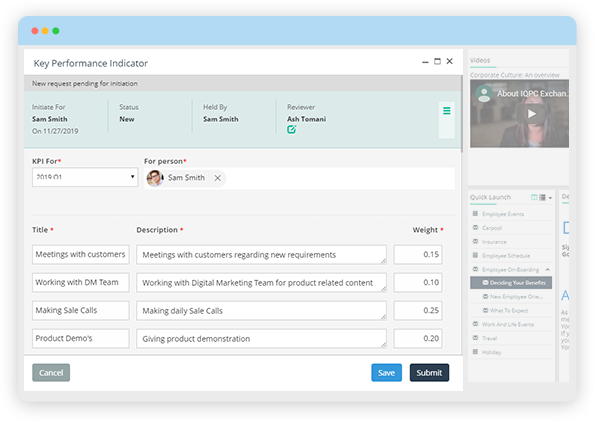Screen dimensions: 595x422
Task: Click the edit reviewer pencil icon
Action: pyautogui.click(x=291, y=130)
